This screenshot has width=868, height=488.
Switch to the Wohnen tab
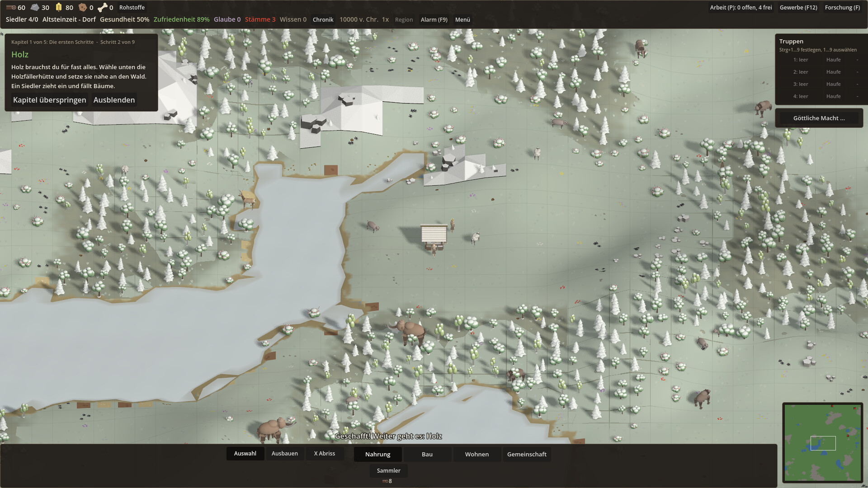tap(477, 454)
